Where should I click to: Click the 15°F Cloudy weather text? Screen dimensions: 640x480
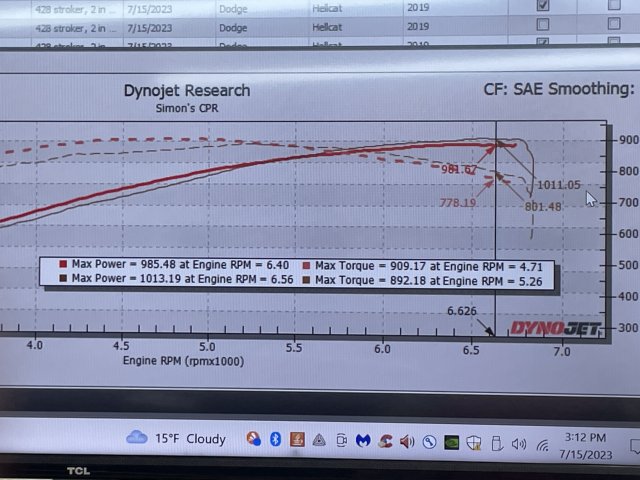190,439
